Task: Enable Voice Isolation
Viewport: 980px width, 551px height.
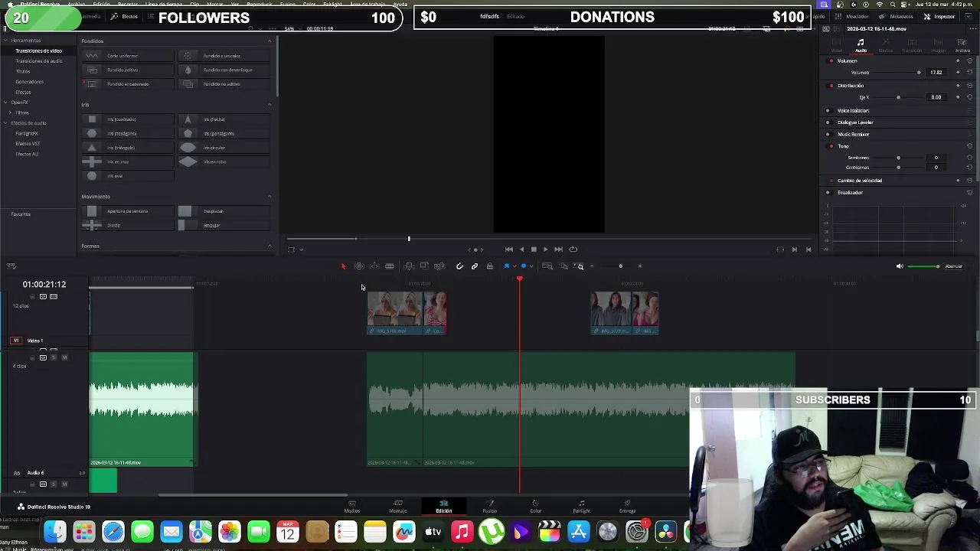Action: (x=828, y=110)
